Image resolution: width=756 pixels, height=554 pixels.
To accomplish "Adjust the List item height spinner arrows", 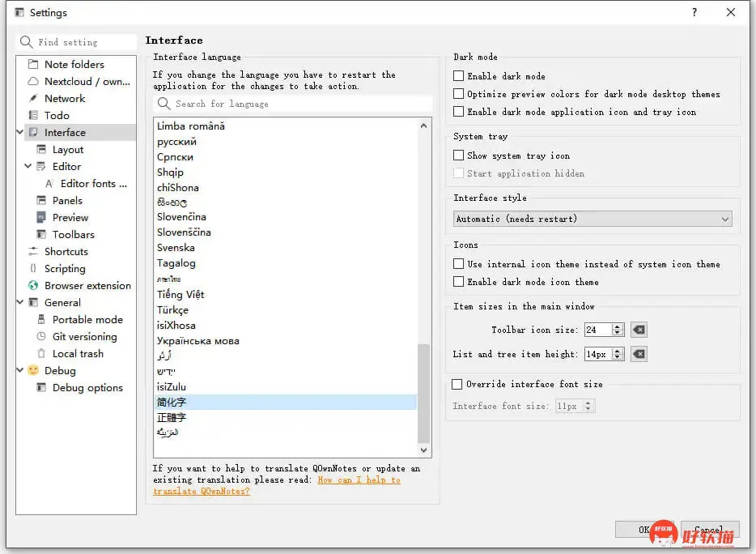I will 618,354.
